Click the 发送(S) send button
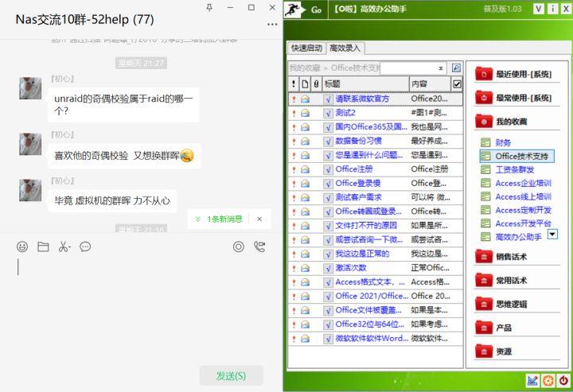 click(x=231, y=375)
